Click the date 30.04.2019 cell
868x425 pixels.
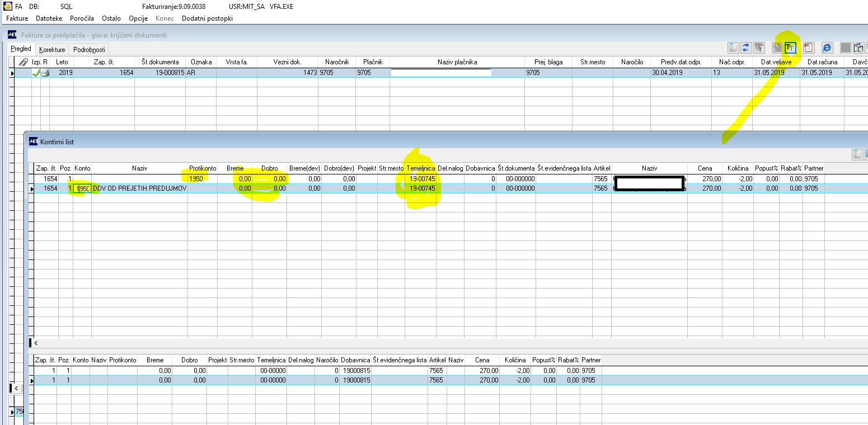[x=681, y=73]
